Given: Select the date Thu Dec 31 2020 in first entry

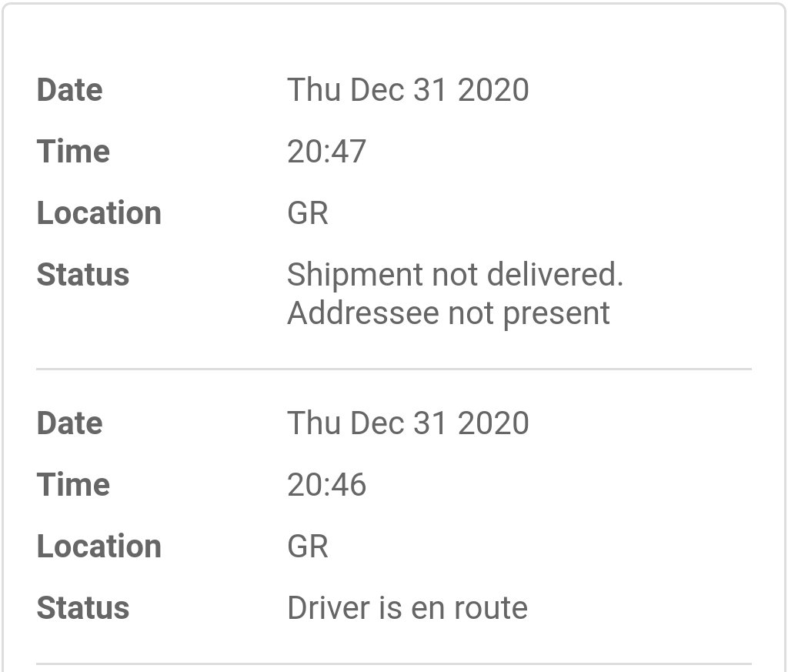Looking at the screenshot, I should [x=408, y=90].
